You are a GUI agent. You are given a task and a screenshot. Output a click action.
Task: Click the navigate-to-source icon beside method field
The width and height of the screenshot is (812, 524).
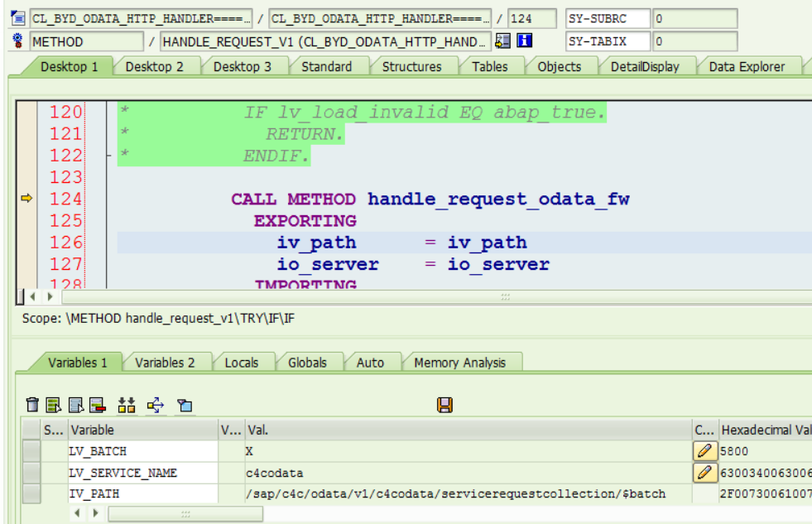(x=502, y=41)
